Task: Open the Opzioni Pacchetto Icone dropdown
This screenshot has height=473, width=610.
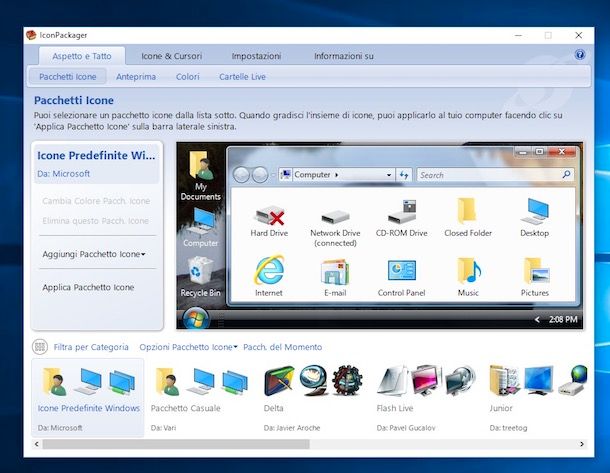Action: click(x=188, y=347)
